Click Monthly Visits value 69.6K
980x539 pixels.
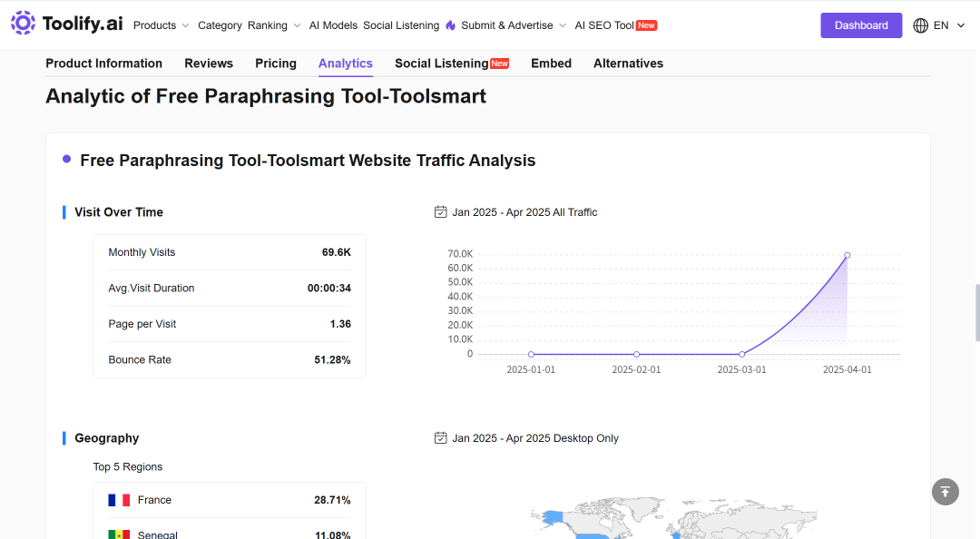pyautogui.click(x=337, y=252)
